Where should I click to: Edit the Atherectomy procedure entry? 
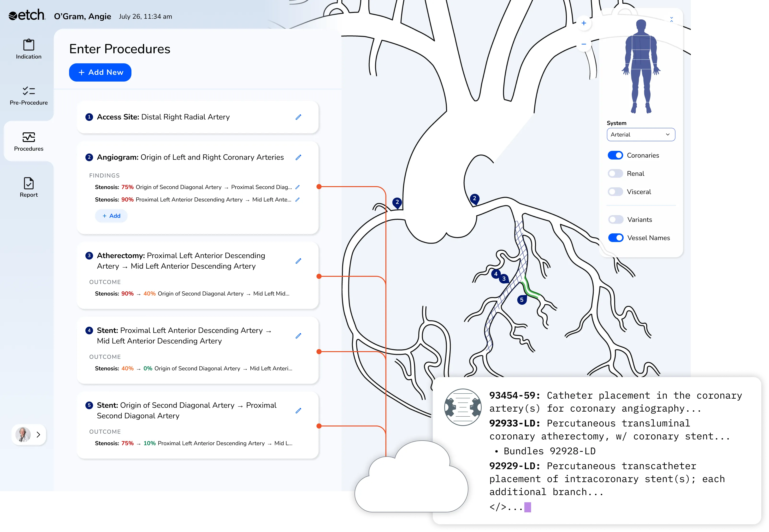point(298,261)
